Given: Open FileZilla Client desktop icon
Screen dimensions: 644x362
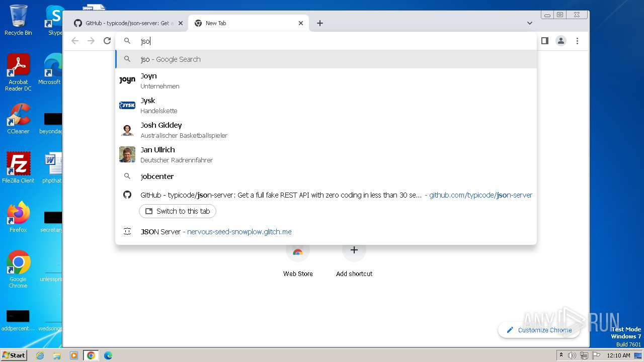Looking at the screenshot, I should pos(18,168).
